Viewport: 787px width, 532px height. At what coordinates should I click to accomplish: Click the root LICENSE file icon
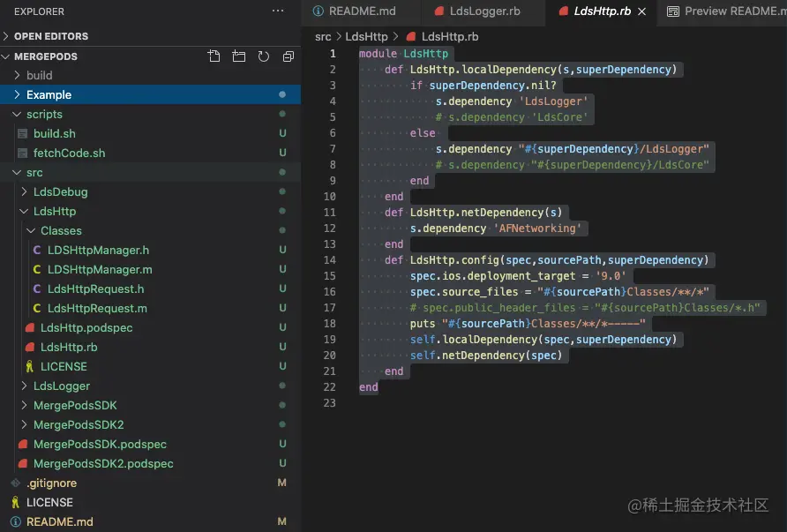(16, 502)
